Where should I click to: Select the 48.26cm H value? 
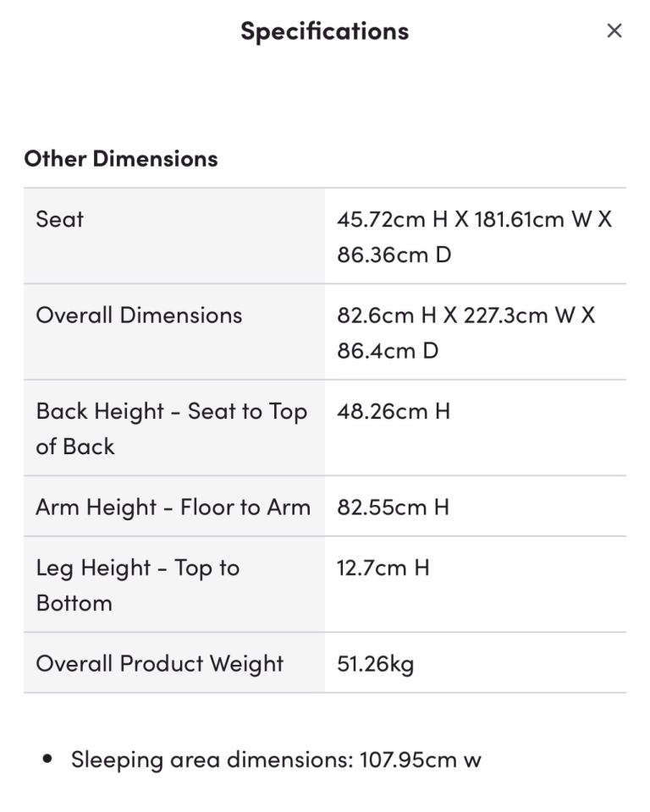coord(394,411)
